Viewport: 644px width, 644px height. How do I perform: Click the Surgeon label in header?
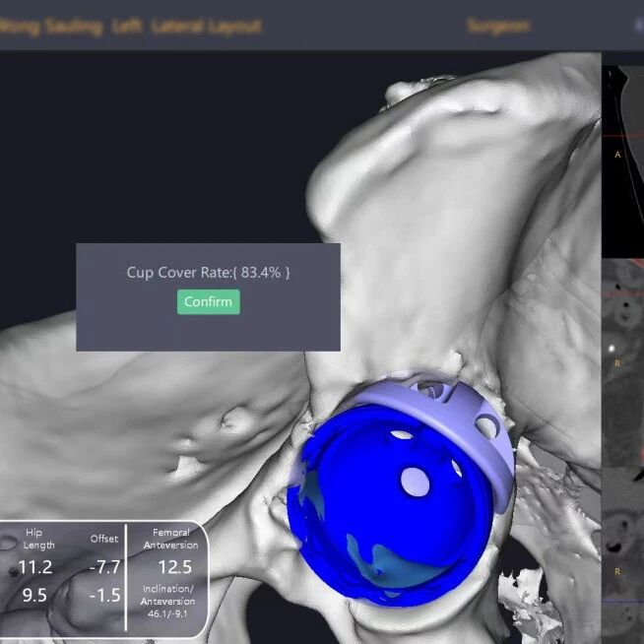(498, 26)
